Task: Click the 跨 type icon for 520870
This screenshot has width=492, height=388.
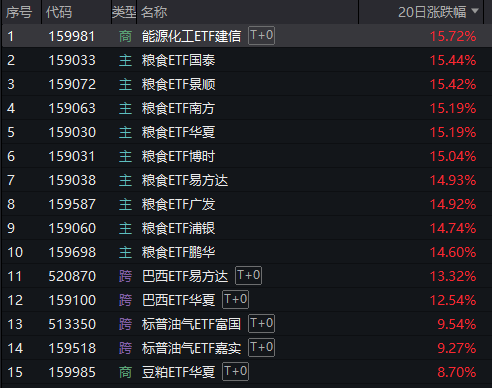Action: [x=125, y=276]
